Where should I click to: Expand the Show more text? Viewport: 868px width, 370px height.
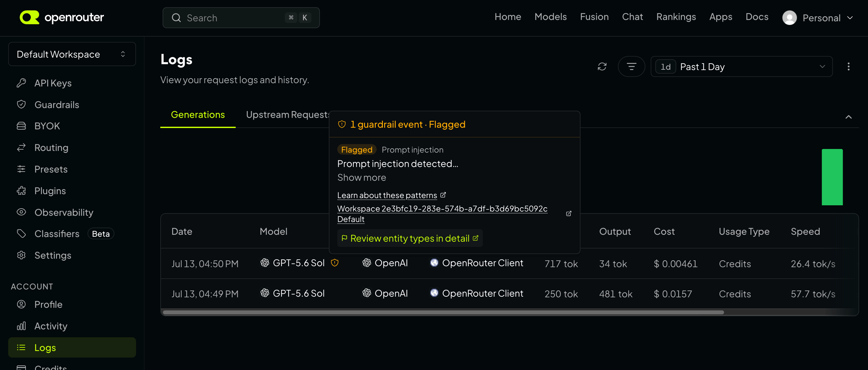362,177
